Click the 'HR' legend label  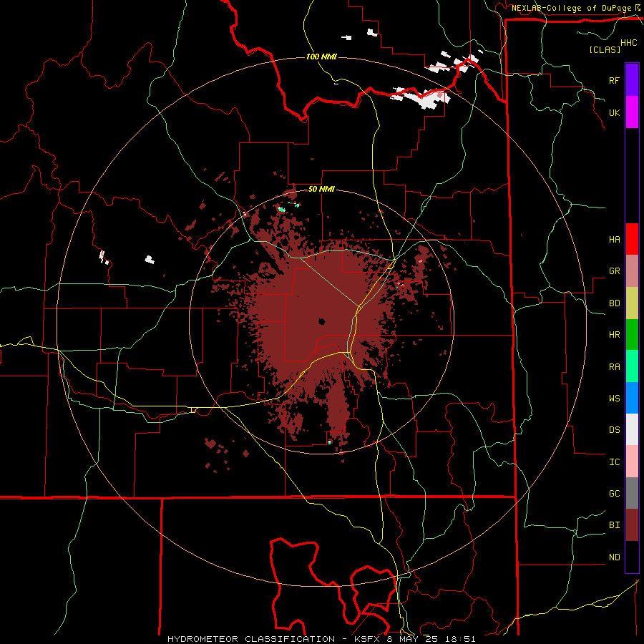(x=614, y=335)
